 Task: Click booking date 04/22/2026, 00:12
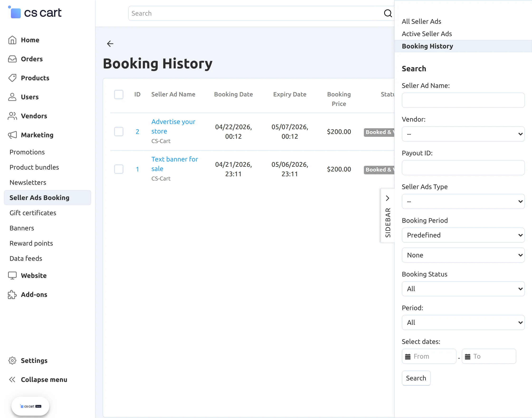(x=233, y=132)
